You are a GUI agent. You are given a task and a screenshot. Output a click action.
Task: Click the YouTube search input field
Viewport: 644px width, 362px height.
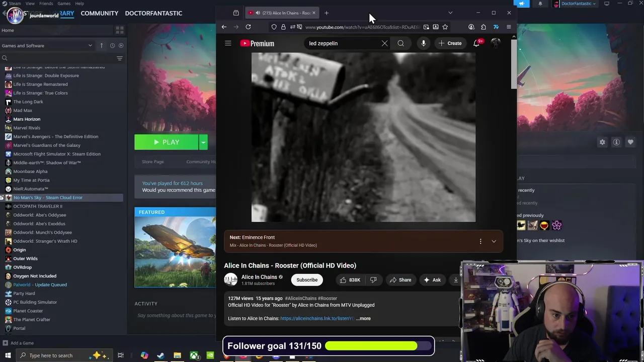coord(343,43)
